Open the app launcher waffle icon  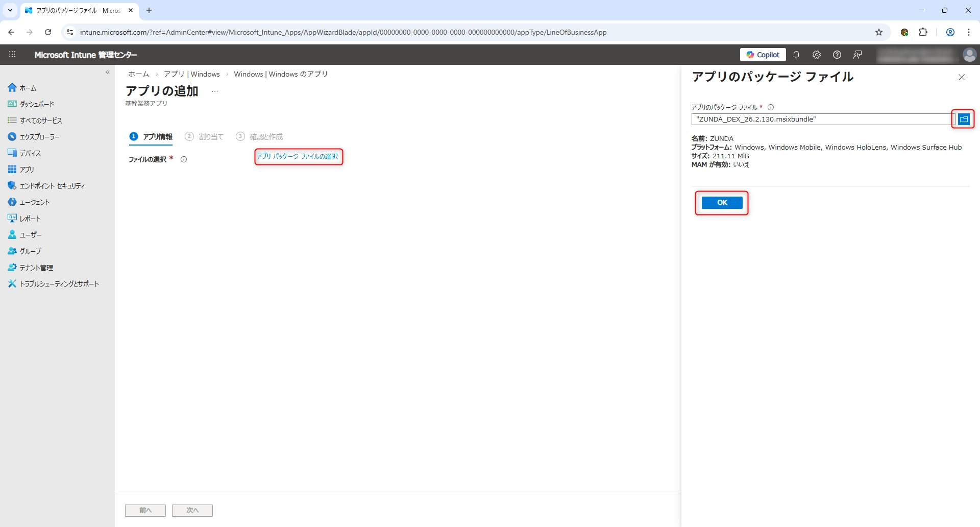point(12,55)
